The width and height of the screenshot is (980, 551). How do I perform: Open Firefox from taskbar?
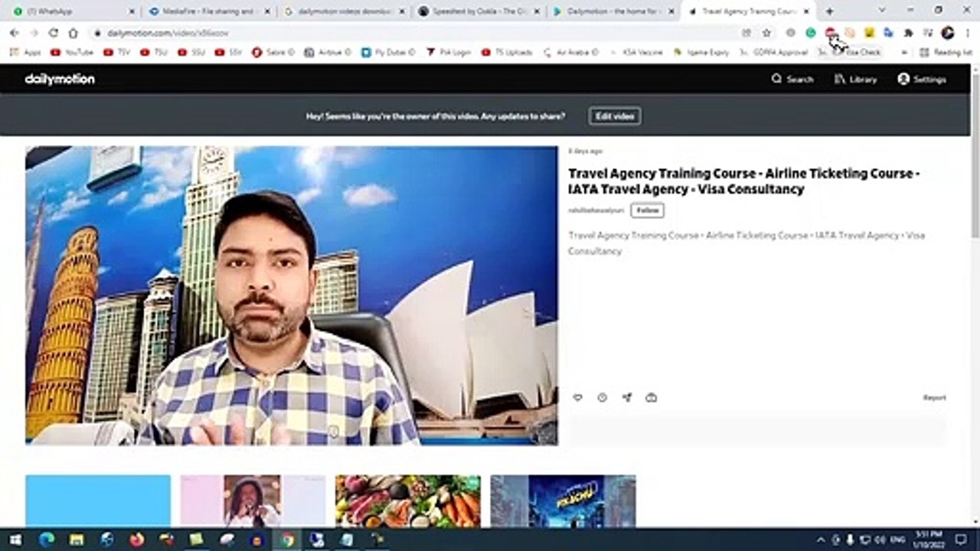point(137,540)
